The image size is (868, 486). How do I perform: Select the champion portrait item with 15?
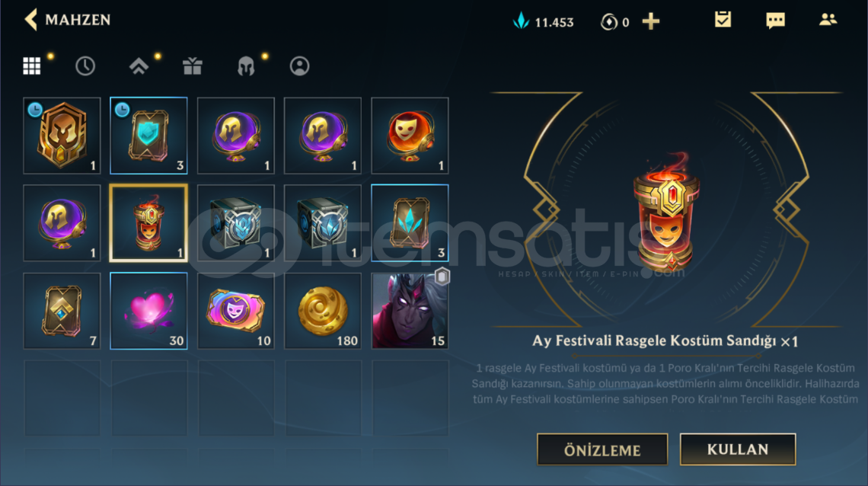point(410,311)
